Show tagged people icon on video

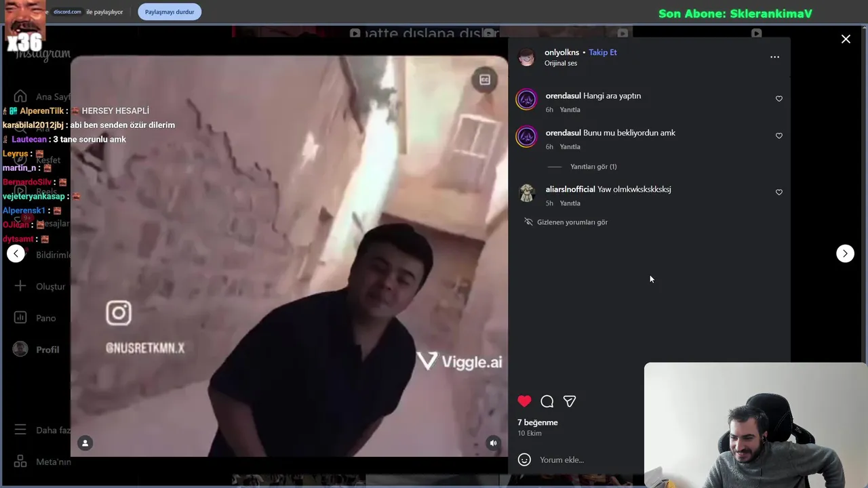pyautogui.click(x=85, y=443)
